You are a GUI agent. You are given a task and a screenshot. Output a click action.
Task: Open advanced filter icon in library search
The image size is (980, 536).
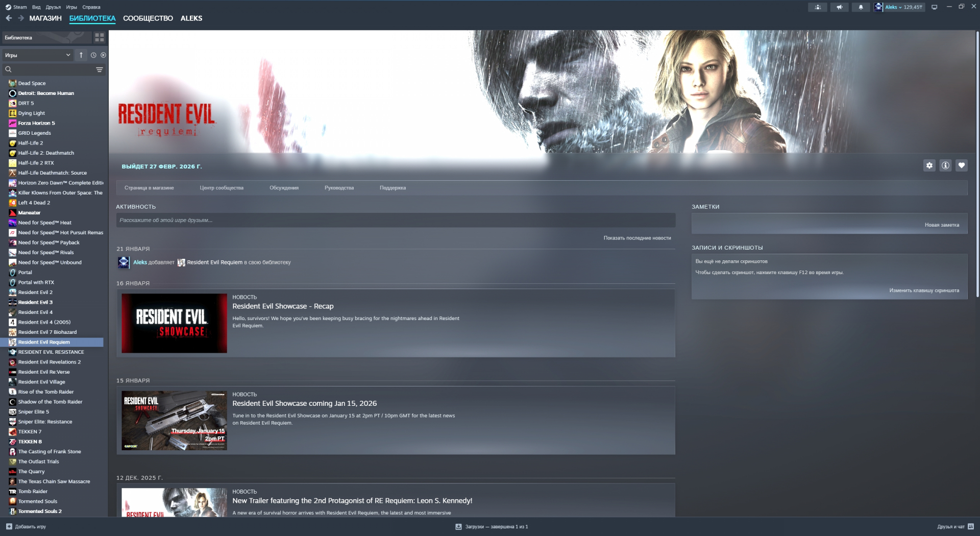click(100, 69)
